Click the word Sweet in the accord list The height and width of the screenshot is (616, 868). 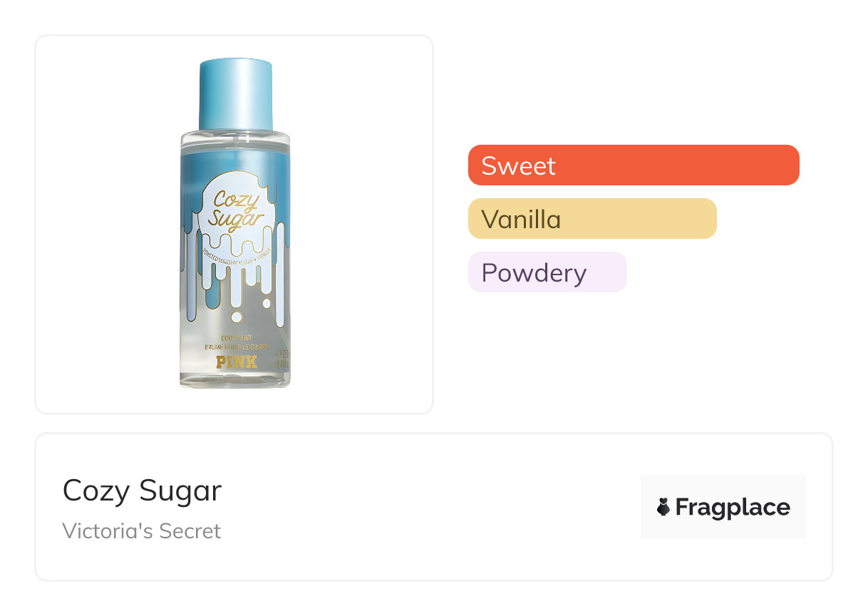518,165
